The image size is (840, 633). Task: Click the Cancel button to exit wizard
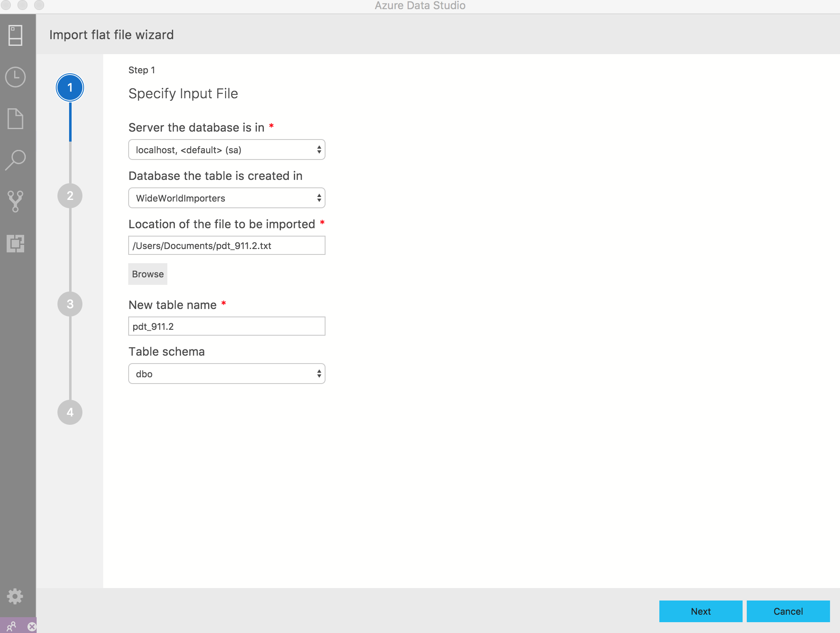788,611
